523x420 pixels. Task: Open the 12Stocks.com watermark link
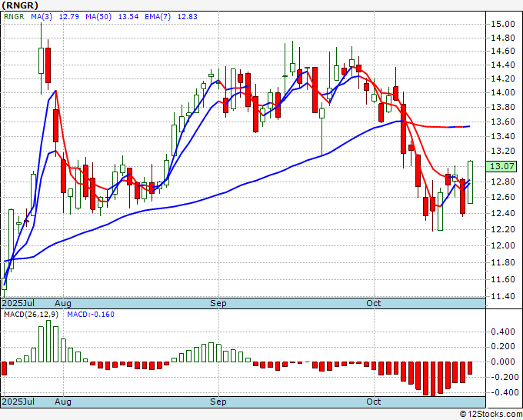tap(489, 414)
